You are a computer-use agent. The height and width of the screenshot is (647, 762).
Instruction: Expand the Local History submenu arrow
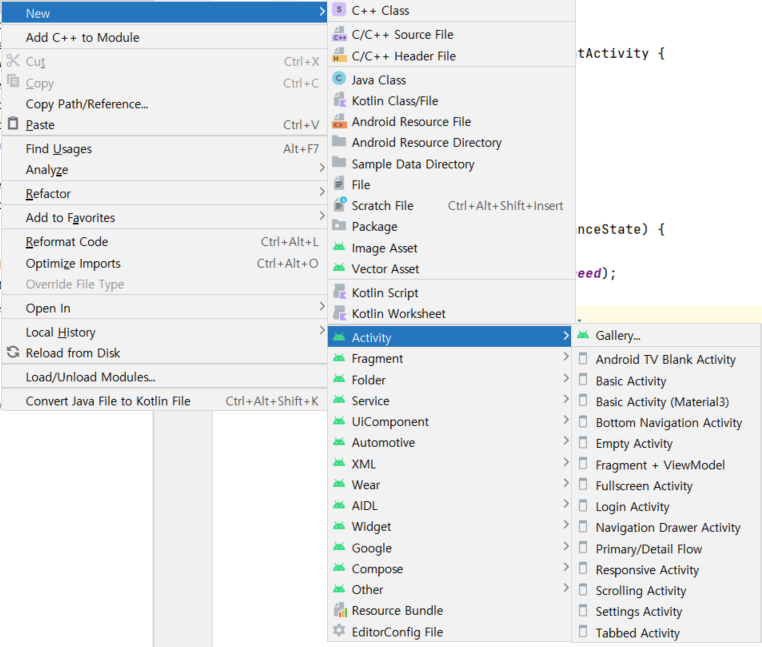(x=322, y=331)
